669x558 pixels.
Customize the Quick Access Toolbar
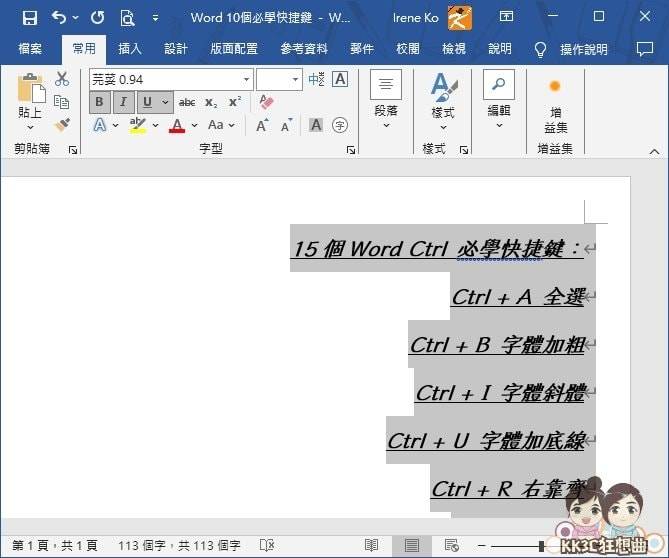click(155, 18)
